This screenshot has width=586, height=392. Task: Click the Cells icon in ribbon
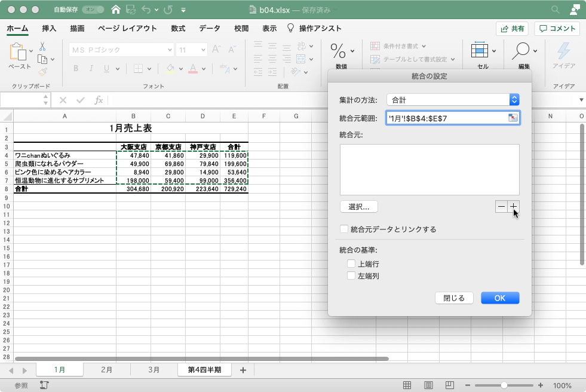click(480, 50)
